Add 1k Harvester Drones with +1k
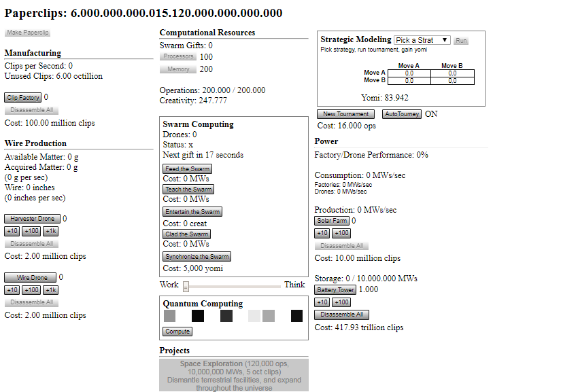 tap(51, 232)
